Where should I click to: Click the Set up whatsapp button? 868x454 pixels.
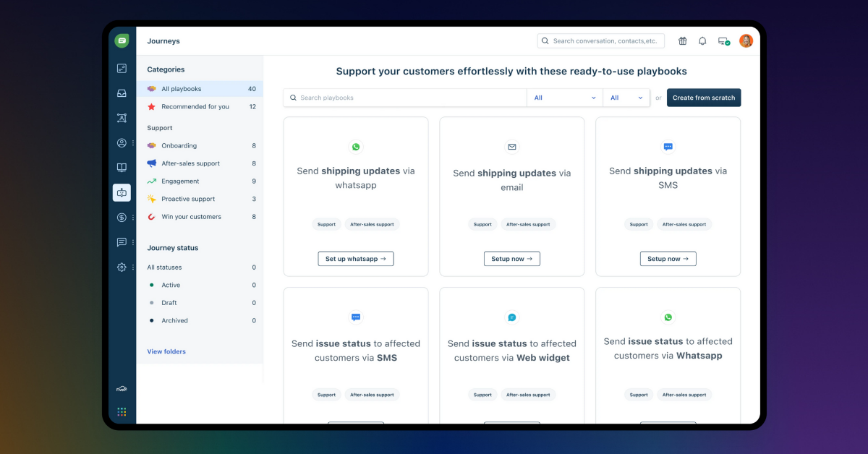point(355,259)
